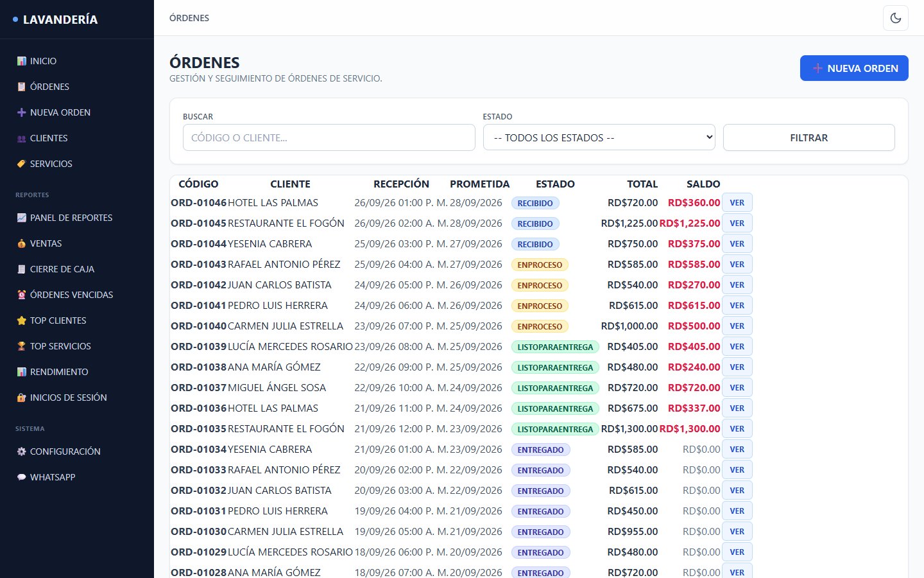Click the Órdenes Vencidas alarm clock icon
The image size is (924, 578).
22,295
